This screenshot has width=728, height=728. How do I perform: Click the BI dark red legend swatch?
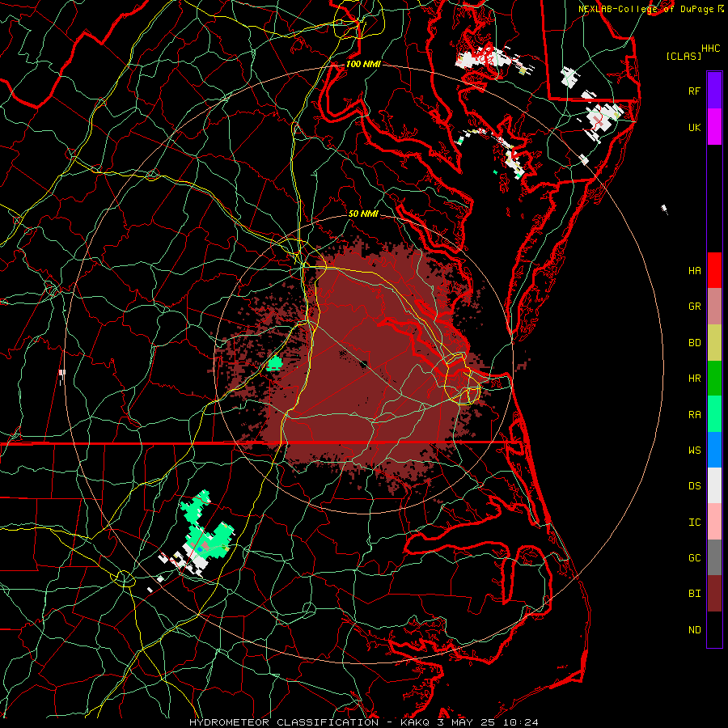point(714,594)
